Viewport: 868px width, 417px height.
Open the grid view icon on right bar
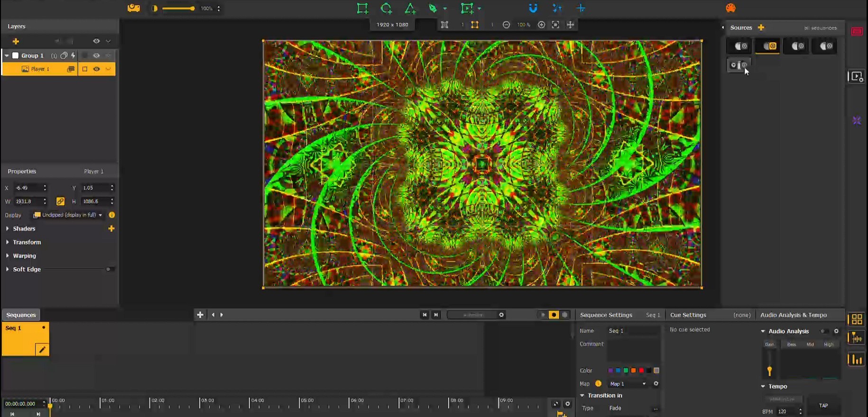(x=857, y=319)
